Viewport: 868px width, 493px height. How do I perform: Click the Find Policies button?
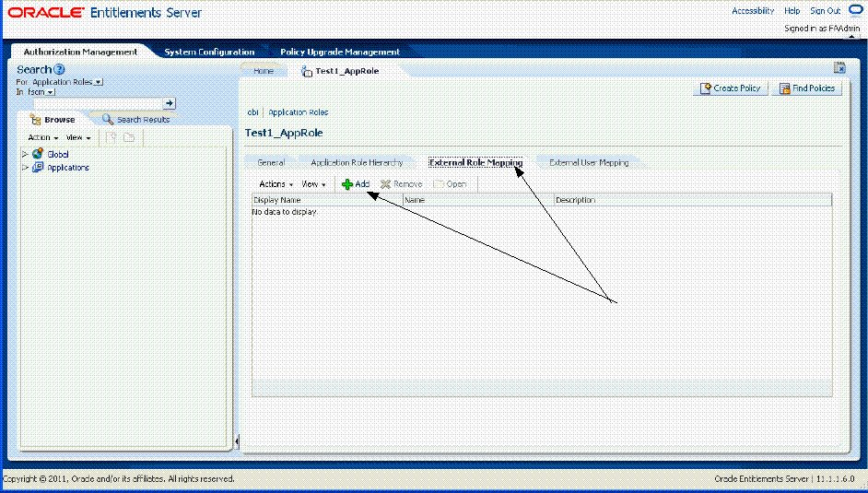[x=808, y=88]
